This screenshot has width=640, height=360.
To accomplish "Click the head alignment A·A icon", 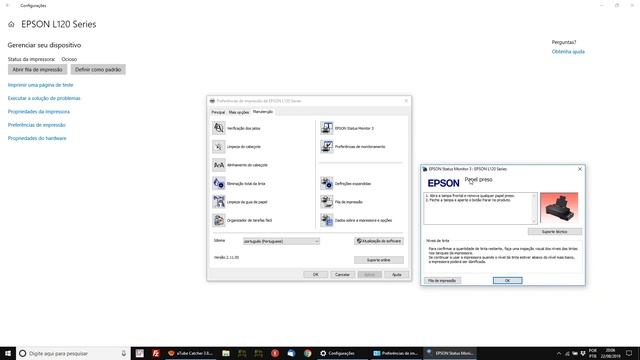I will [219, 165].
